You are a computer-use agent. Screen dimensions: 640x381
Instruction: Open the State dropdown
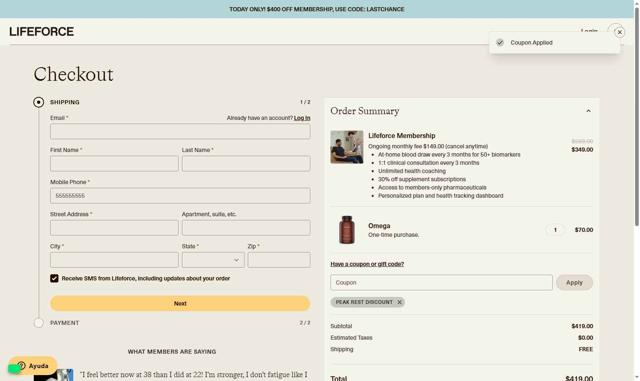click(x=213, y=260)
